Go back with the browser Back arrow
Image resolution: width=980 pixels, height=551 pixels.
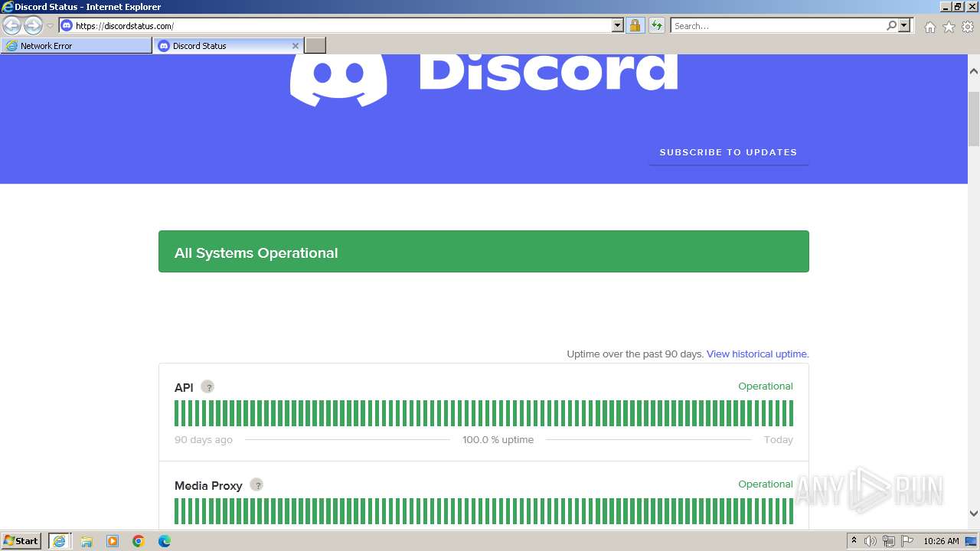pos(12,26)
